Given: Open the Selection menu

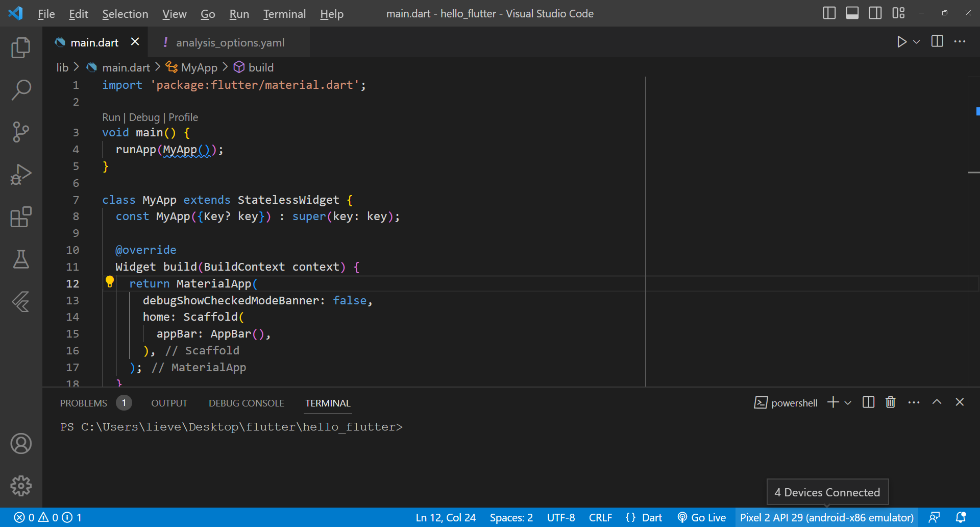Looking at the screenshot, I should (125, 14).
